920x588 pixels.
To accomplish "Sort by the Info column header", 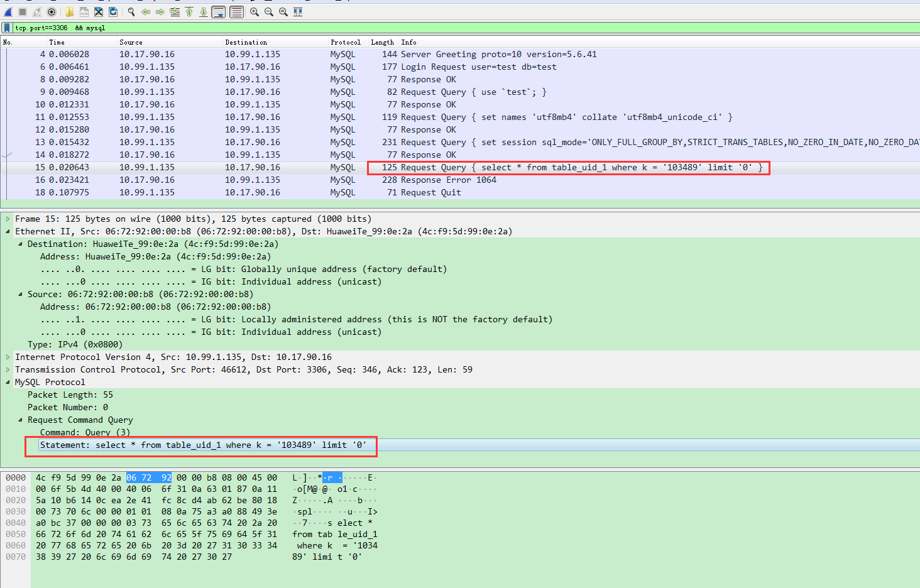I will (x=408, y=42).
